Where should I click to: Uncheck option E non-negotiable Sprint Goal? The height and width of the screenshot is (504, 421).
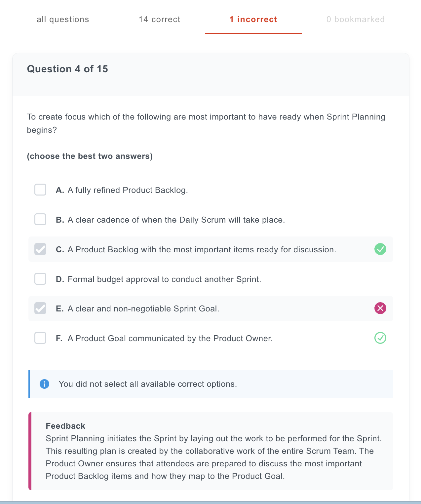pyautogui.click(x=40, y=308)
